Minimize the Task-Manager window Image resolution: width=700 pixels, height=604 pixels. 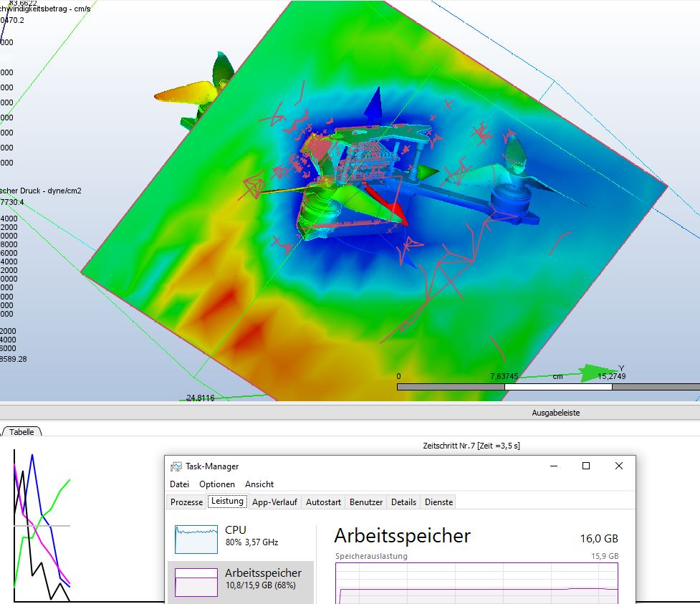(554, 466)
